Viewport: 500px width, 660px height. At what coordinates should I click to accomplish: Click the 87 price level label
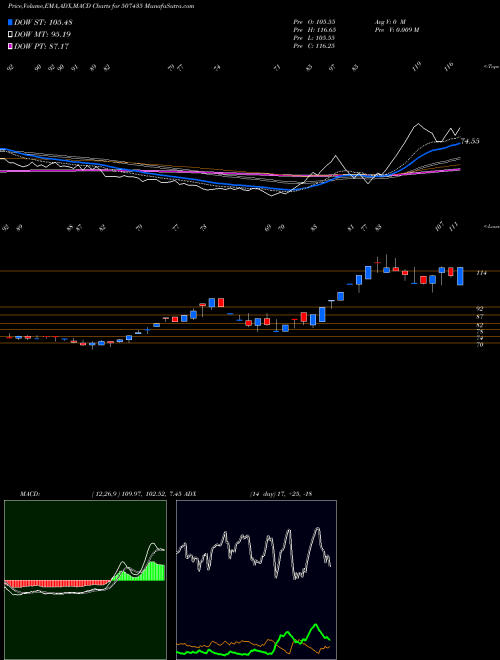click(x=479, y=316)
